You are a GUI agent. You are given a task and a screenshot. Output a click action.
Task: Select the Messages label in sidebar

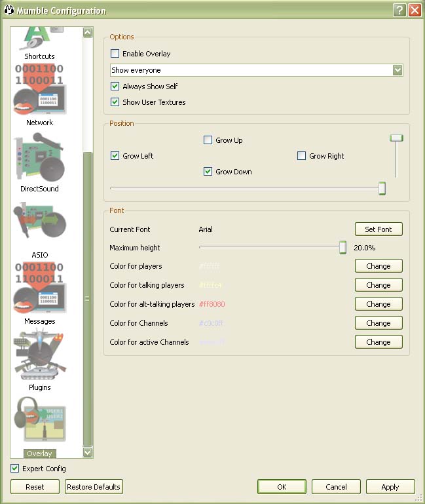(39, 321)
